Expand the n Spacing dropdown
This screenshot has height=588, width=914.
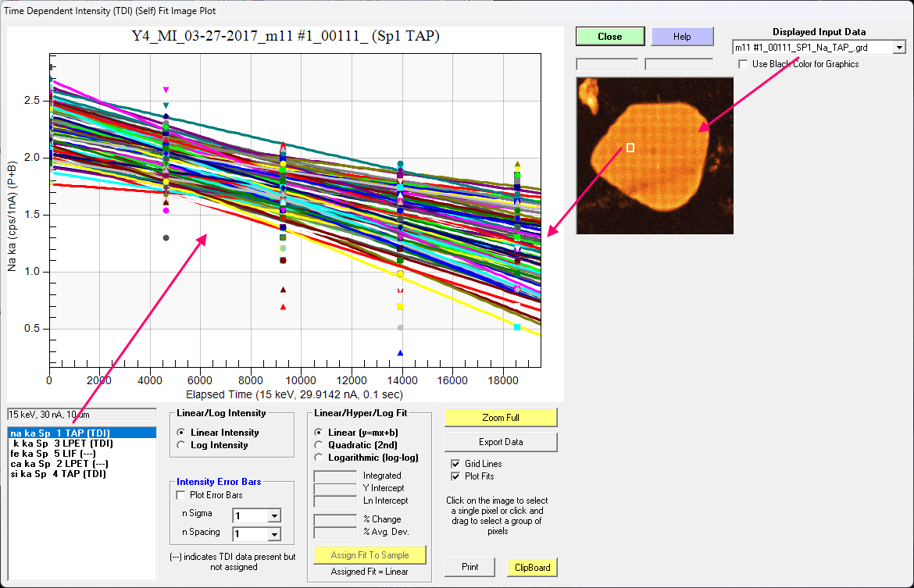(x=273, y=534)
